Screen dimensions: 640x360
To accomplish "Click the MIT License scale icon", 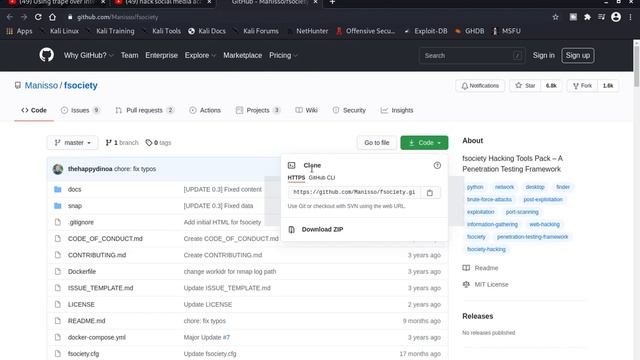I will [x=466, y=284].
